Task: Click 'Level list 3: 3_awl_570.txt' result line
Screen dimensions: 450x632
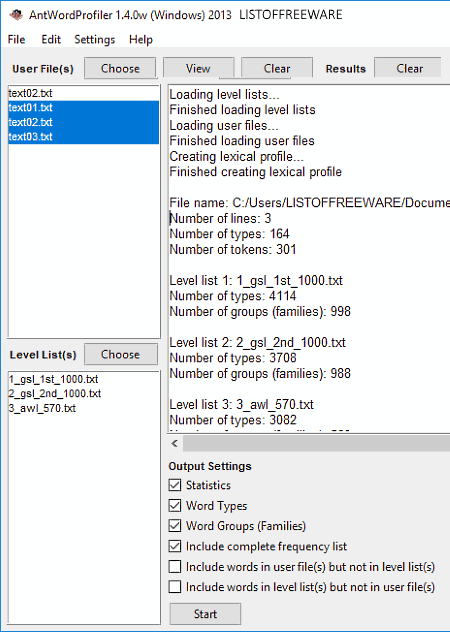Action: coord(242,405)
